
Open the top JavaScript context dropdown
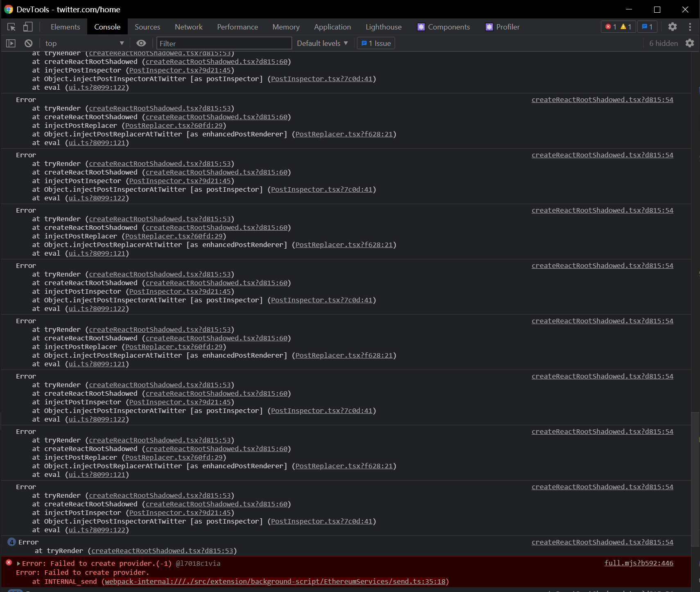84,43
